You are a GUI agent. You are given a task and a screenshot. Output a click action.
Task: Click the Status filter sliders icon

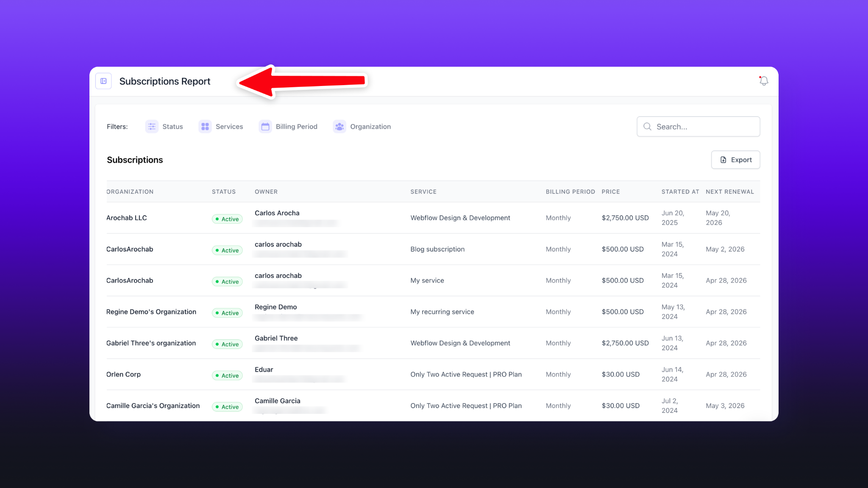pyautogui.click(x=152, y=126)
